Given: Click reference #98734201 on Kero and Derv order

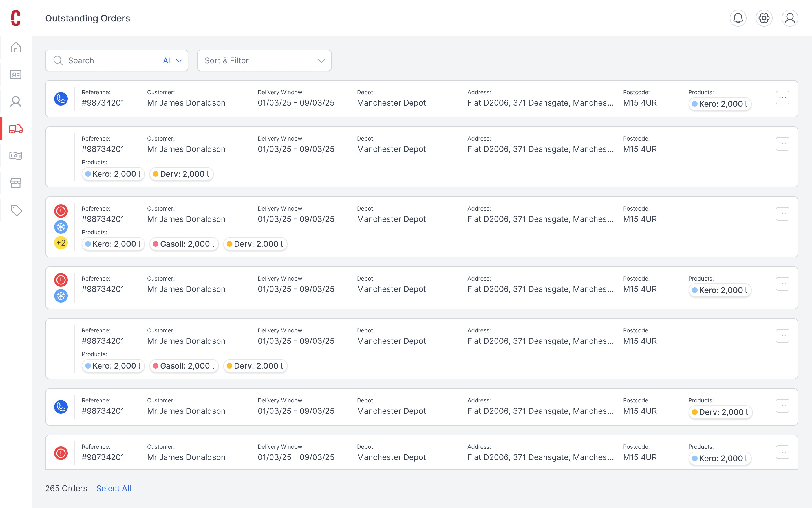Looking at the screenshot, I should pos(103,149).
